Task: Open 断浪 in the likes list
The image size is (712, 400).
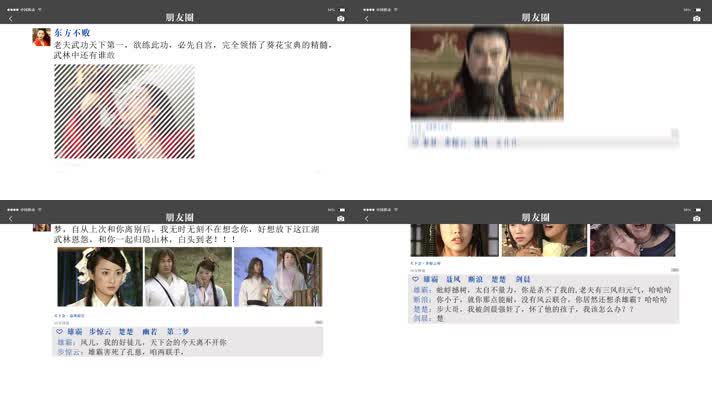Action: tap(475, 279)
